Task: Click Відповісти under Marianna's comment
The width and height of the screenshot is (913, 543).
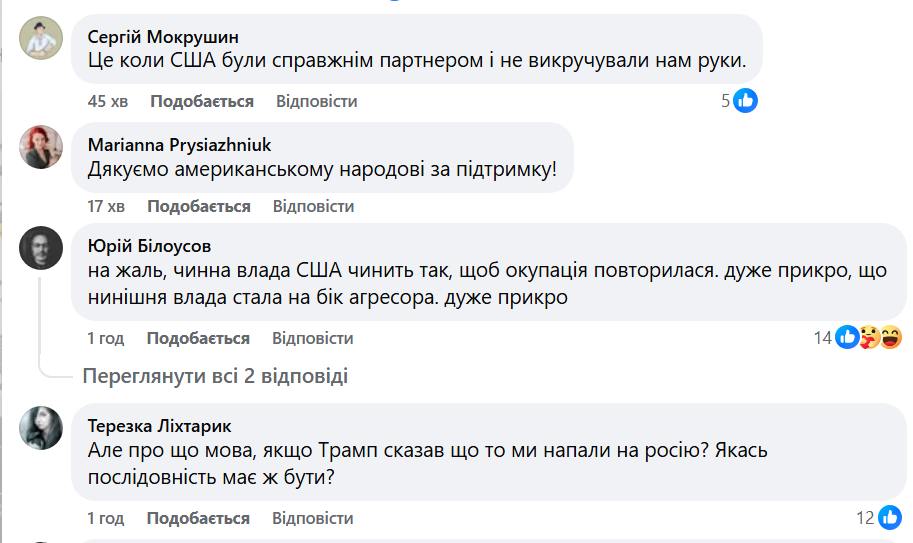Action: (x=313, y=206)
